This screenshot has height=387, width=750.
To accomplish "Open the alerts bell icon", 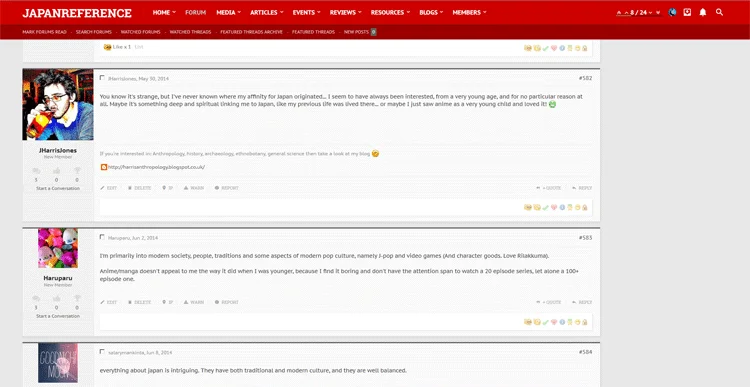I will [703, 12].
